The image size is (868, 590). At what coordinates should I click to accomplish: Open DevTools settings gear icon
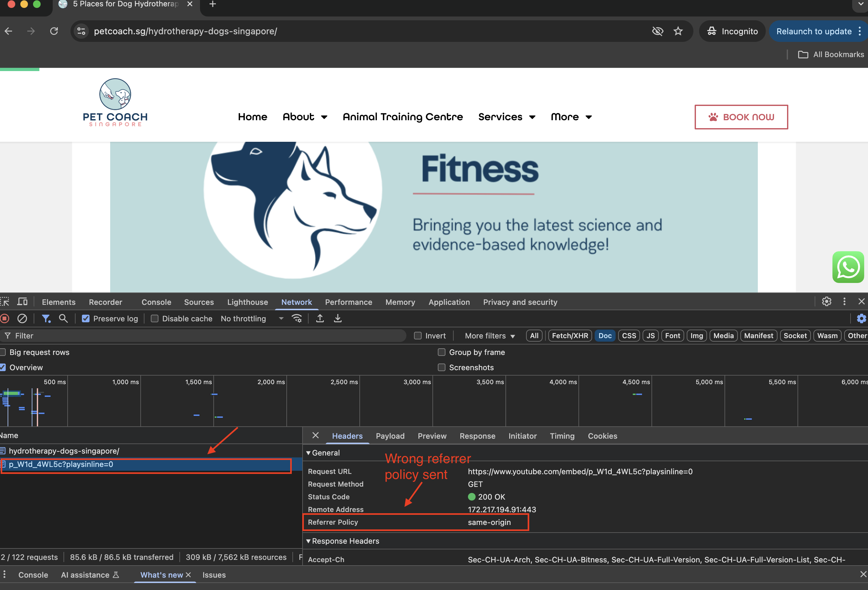(x=826, y=302)
